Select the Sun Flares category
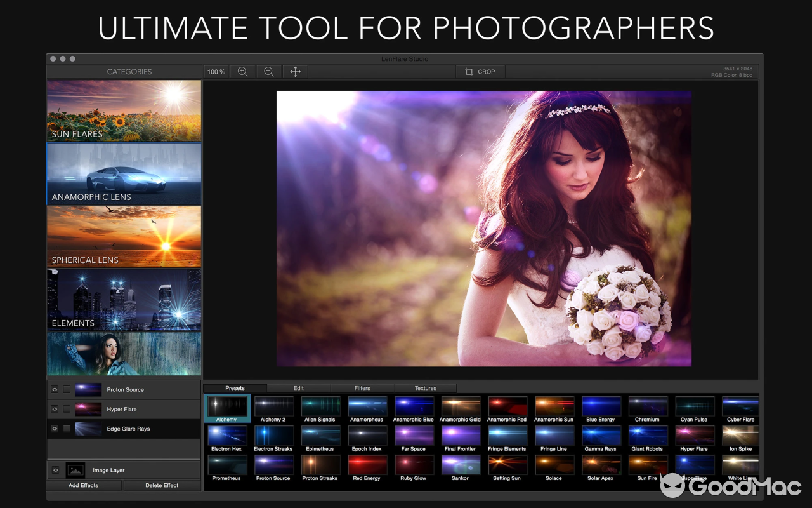This screenshot has width=812, height=508. click(124, 111)
